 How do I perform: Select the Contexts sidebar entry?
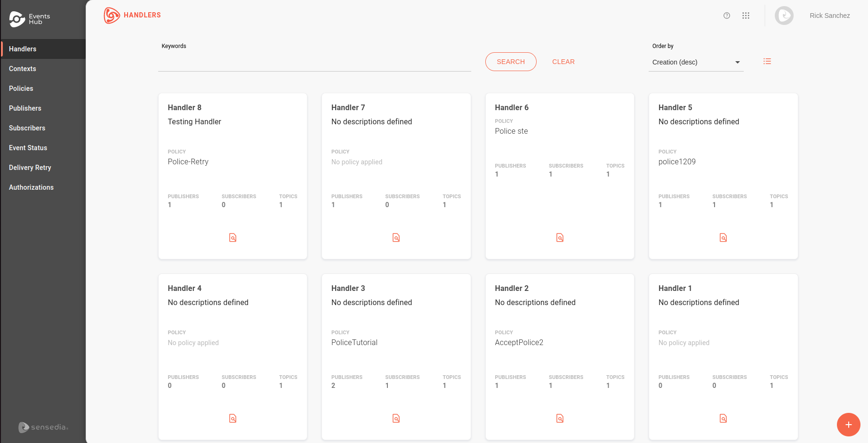pos(22,69)
